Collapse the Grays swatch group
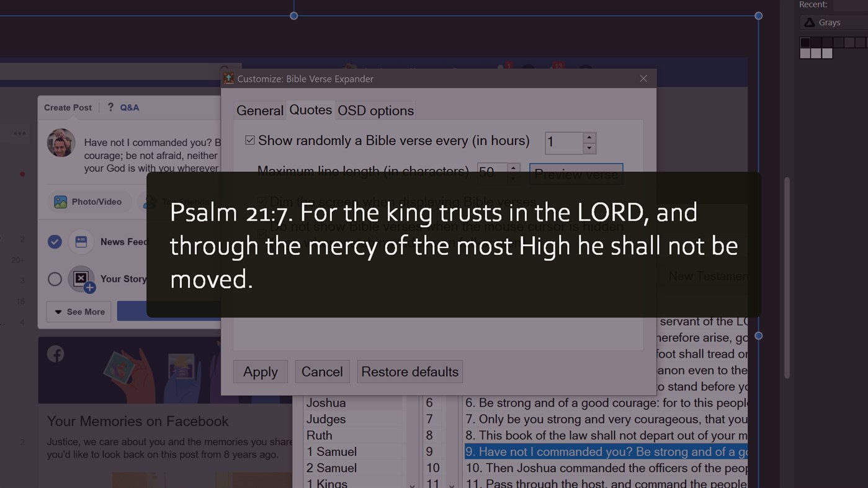The image size is (868, 488). (x=810, y=22)
